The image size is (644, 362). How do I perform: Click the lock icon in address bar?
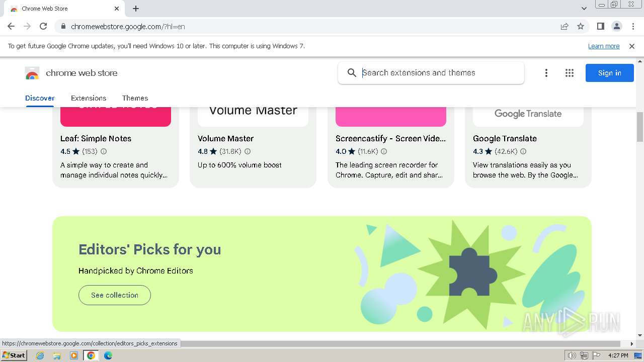pyautogui.click(x=63, y=26)
